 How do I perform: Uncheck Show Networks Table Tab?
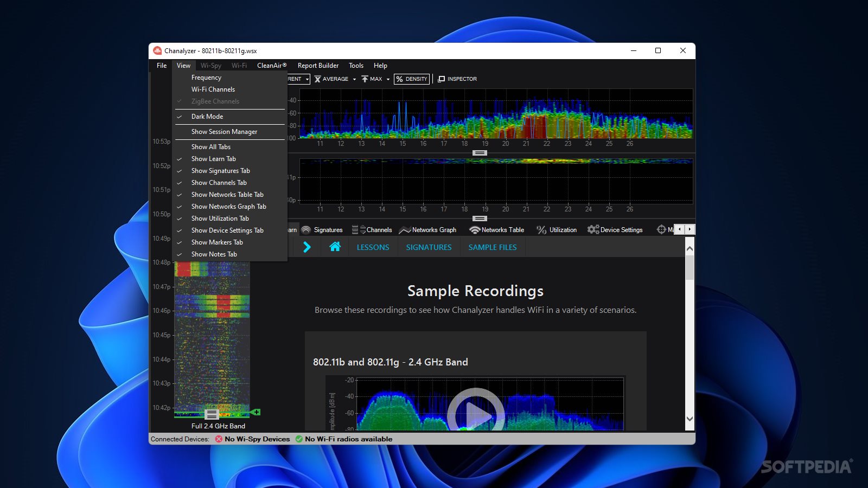click(230, 195)
